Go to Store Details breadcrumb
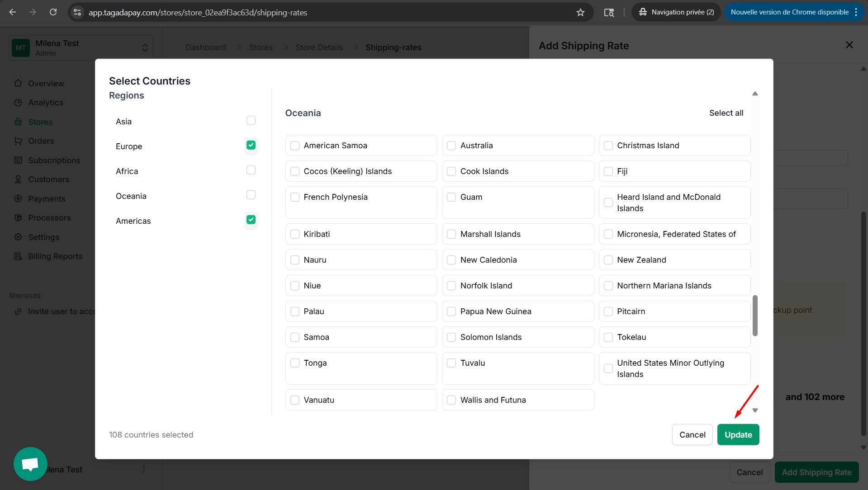The image size is (868, 490). point(319,47)
